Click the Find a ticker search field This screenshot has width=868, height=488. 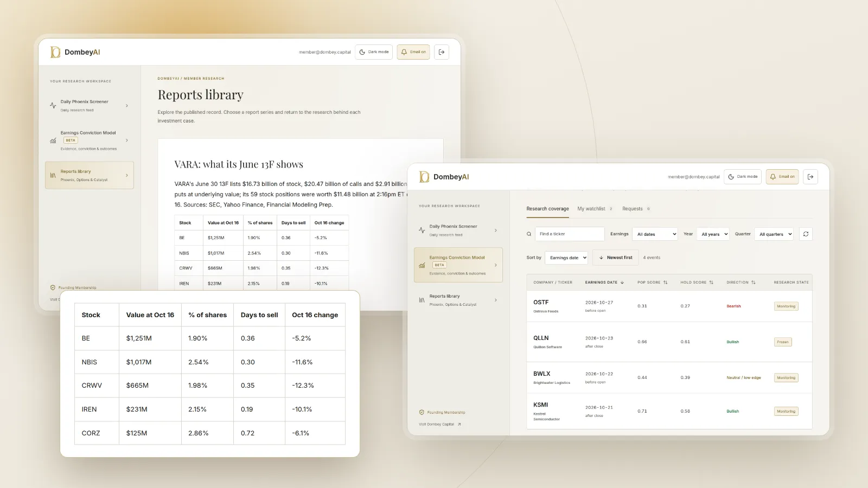[x=570, y=234]
